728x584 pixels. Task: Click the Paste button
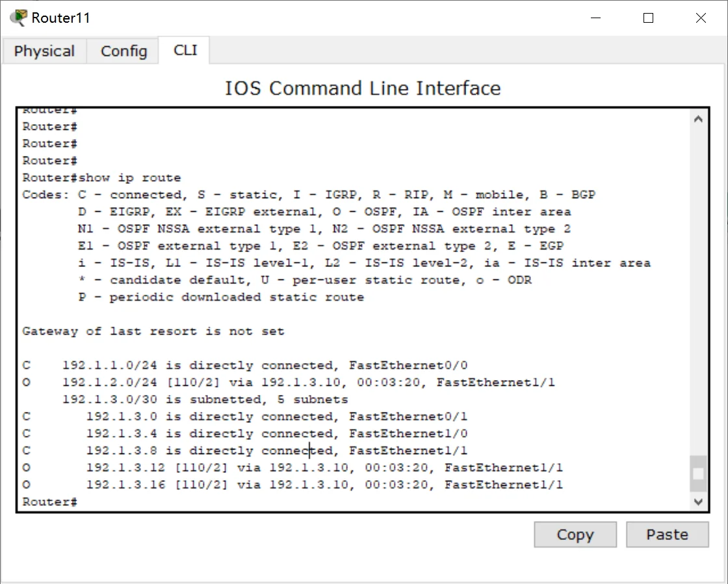[667, 535]
